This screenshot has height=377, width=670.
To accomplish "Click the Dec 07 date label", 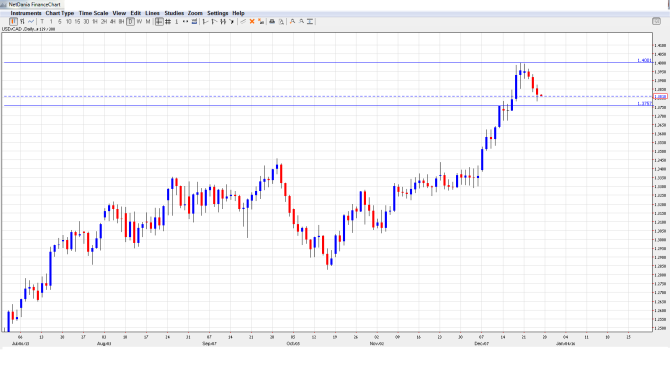I will tap(481, 343).
